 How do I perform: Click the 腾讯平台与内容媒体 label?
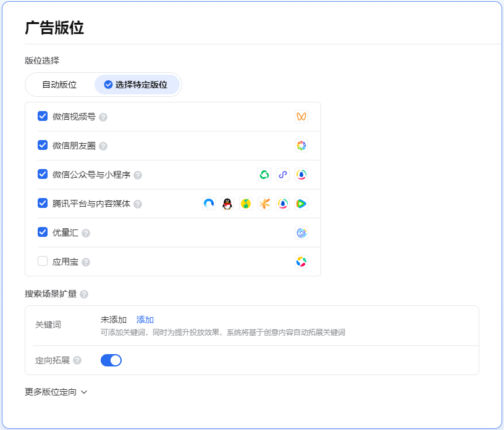pos(91,204)
